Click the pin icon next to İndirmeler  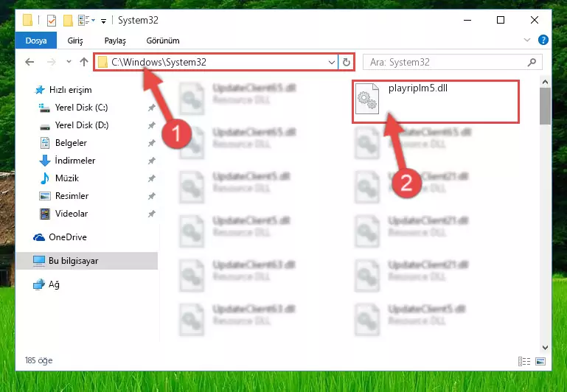151,161
